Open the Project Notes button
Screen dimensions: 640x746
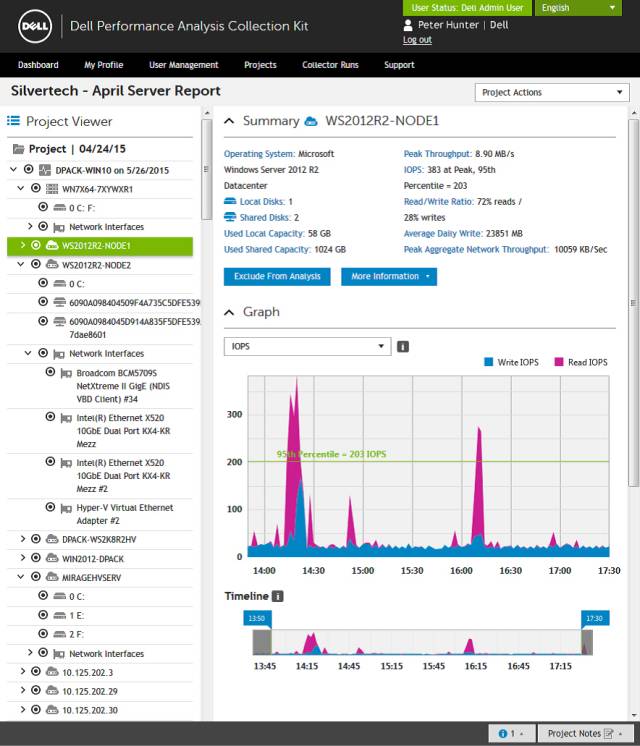coord(586,734)
